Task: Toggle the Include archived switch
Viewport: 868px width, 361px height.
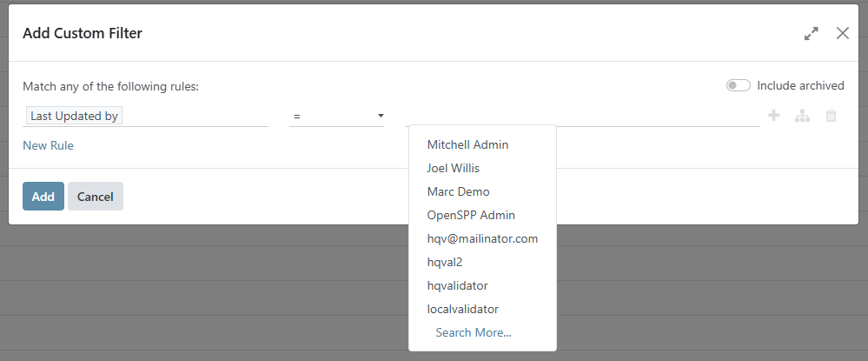Action: tap(738, 85)
